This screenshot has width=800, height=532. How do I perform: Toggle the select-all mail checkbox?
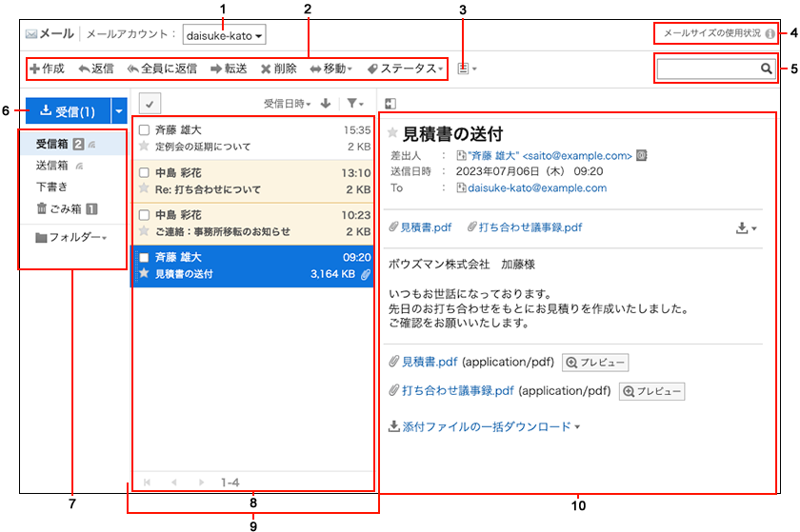[x=150, y=104]
